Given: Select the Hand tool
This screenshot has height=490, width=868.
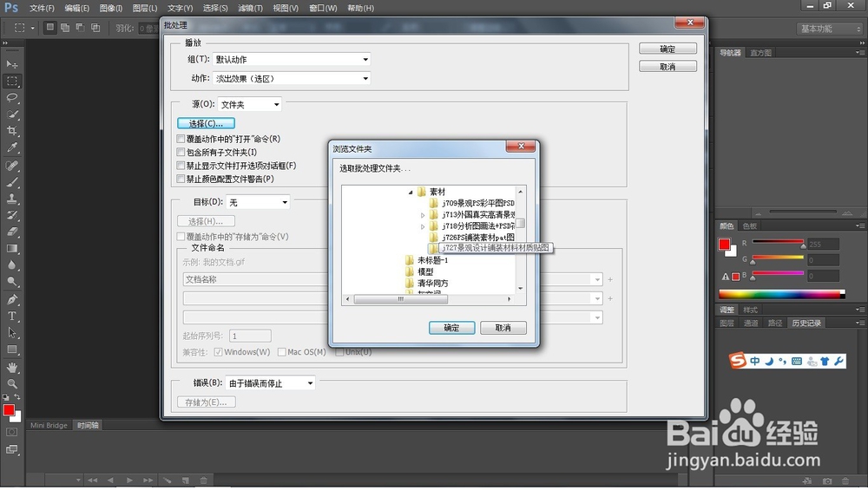Looking at the screenshot, I should pyautogui.click(x=11, y=368).
